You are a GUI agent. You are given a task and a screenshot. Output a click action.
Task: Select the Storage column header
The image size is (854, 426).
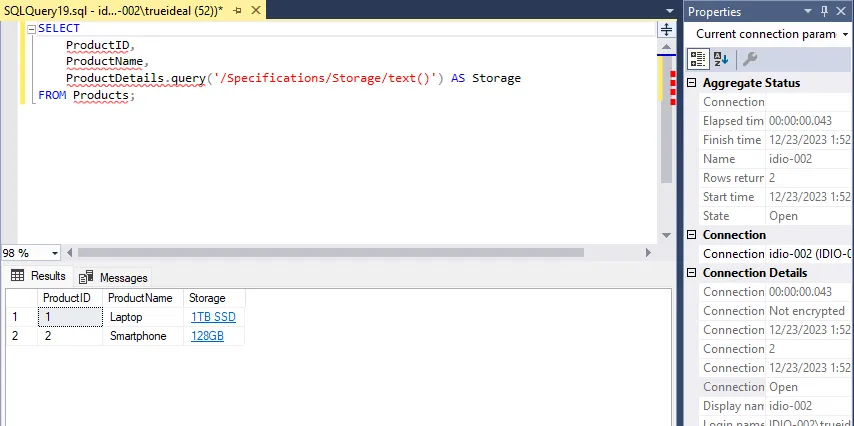click(208, 298)
